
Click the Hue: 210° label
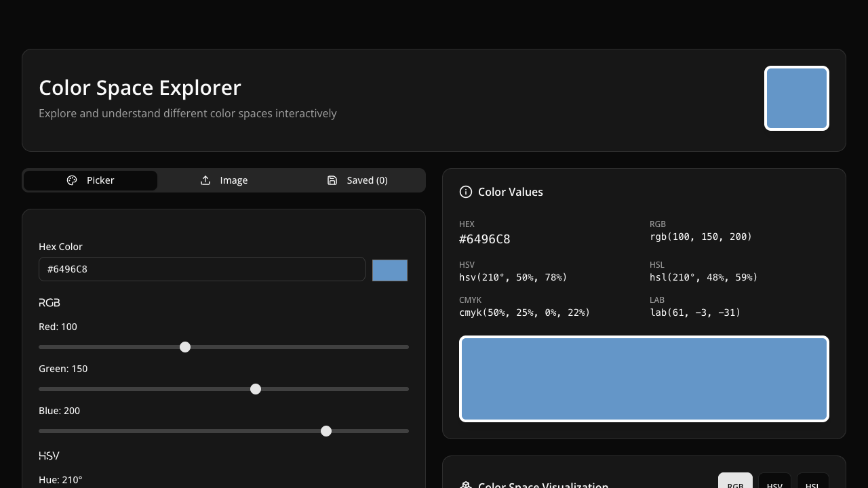point(60,480)
